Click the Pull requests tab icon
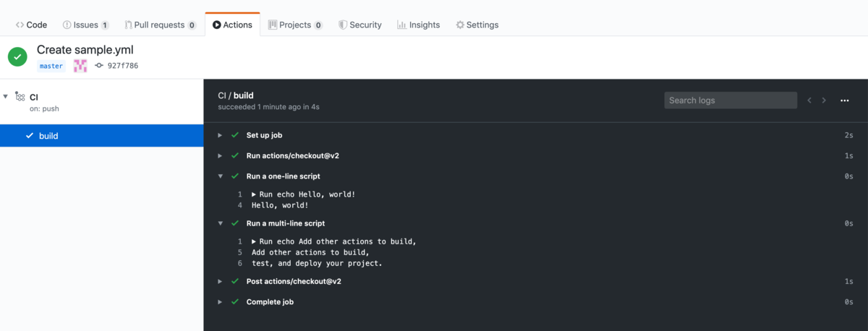The width and height of the screenshot is (868, 331). pos(128,25)
